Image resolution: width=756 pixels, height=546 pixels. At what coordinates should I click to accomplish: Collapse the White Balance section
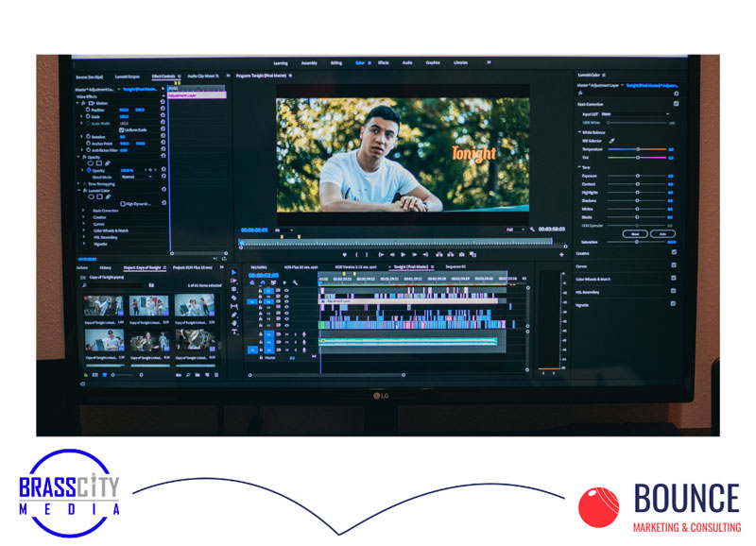579,132
